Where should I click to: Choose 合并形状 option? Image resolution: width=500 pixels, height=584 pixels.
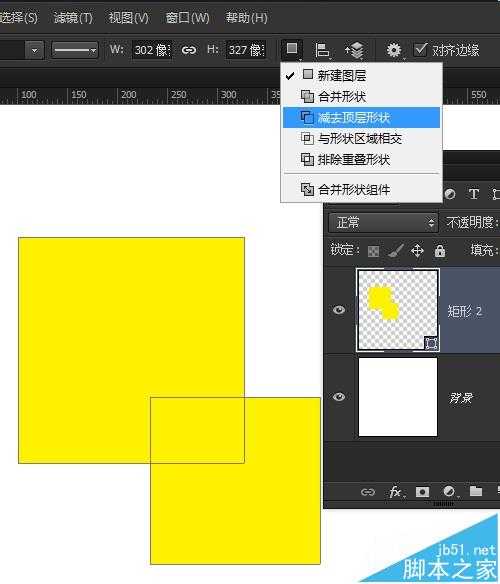(361, 96)
